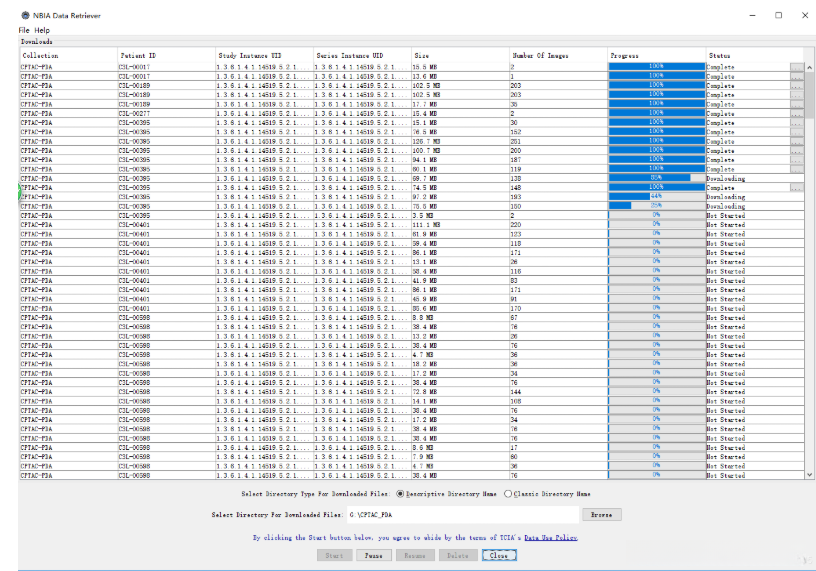The image size is (816, 571).
Task: Click the ellipsis button in the 15.1 MB row
Action: tap(797, 123)
